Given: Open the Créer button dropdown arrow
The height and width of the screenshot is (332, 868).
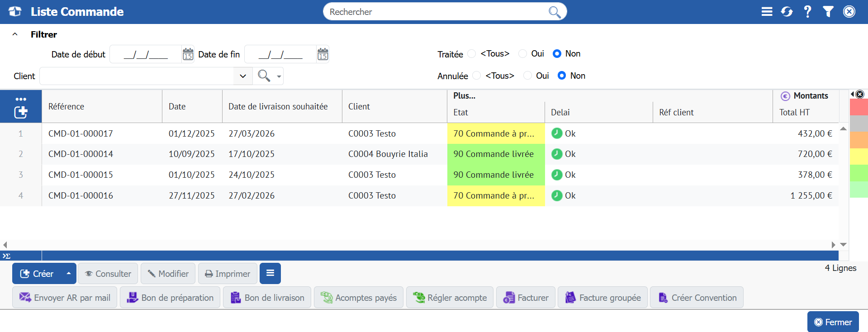Looking at the screenshot, I should pyautogui.click(x=69, y=273).
